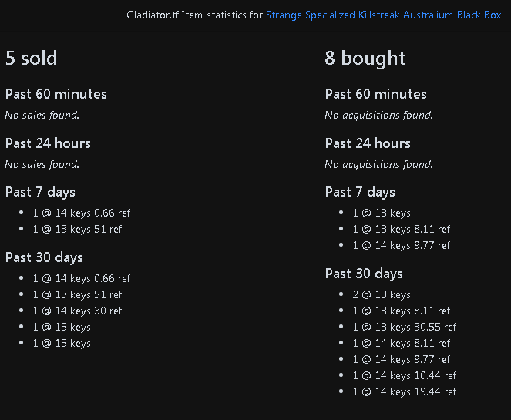
Task: Click the sold "Past 30 days" heading
Action: tap(44, 257)
